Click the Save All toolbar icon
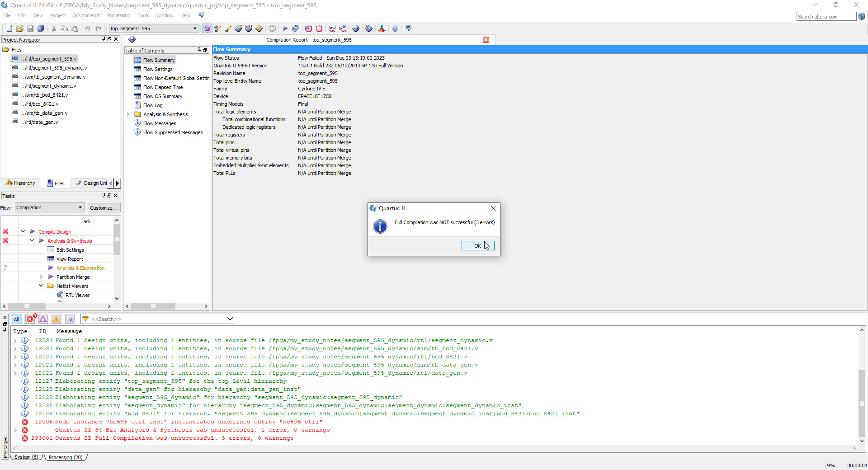This screenshot has height=470, width=868. (41, 28)
